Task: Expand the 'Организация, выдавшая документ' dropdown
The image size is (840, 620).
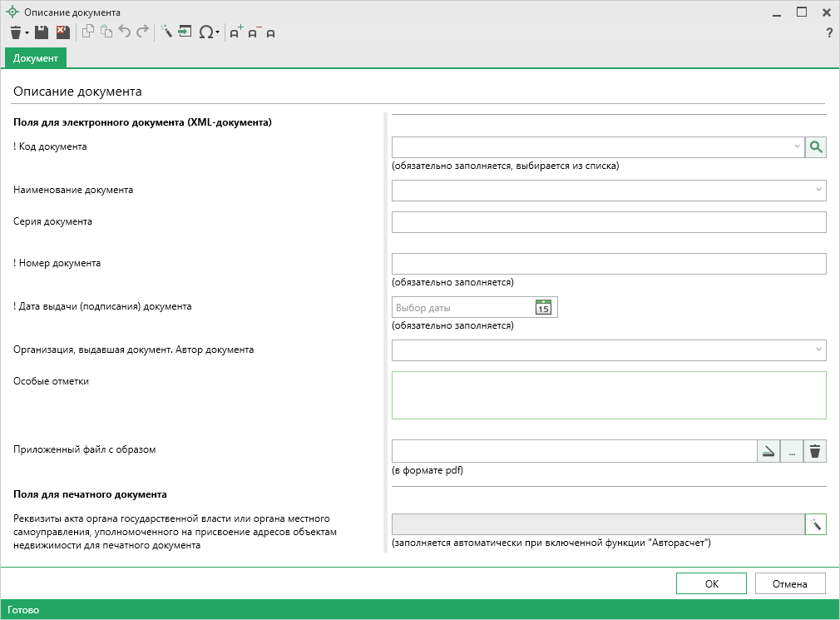Action: coord(819,350)
